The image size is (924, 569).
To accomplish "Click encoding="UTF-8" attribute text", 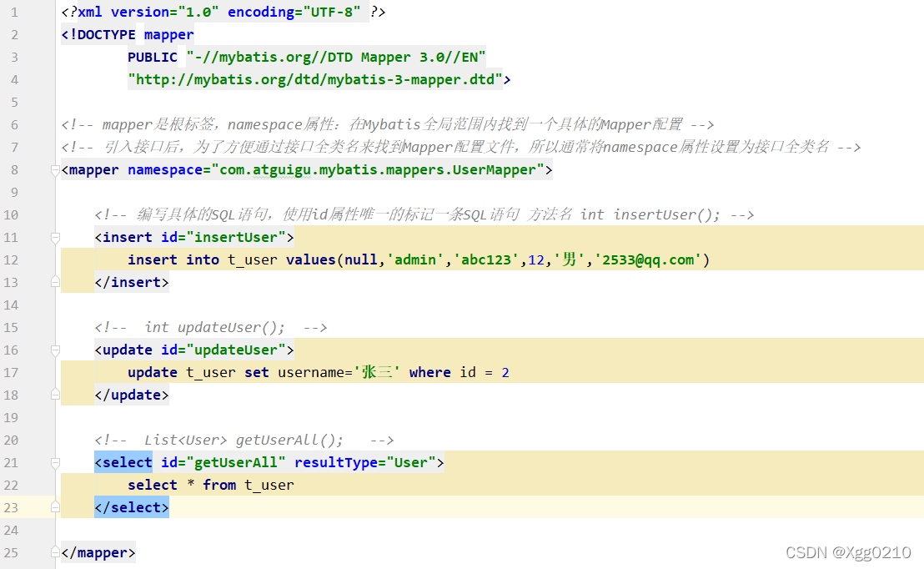I will 294,13.
